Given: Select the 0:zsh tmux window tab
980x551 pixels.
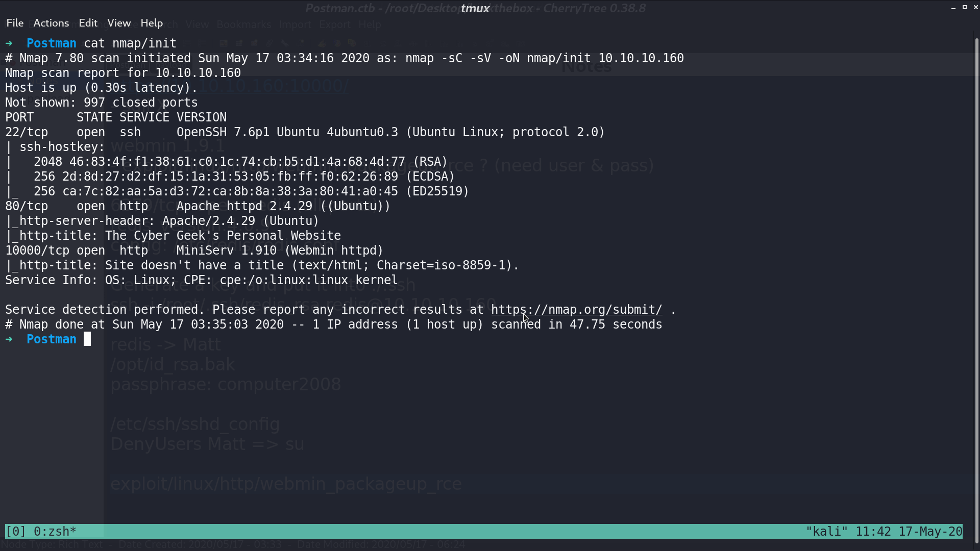Looking at the screenshot, I should click(55, 532).
